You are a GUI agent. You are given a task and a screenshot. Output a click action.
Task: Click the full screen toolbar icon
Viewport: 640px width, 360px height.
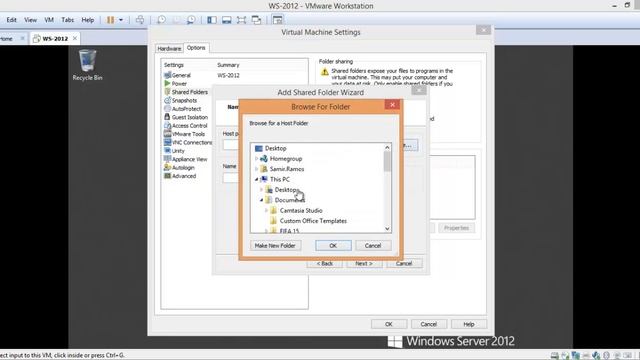[x=241, y=20]
